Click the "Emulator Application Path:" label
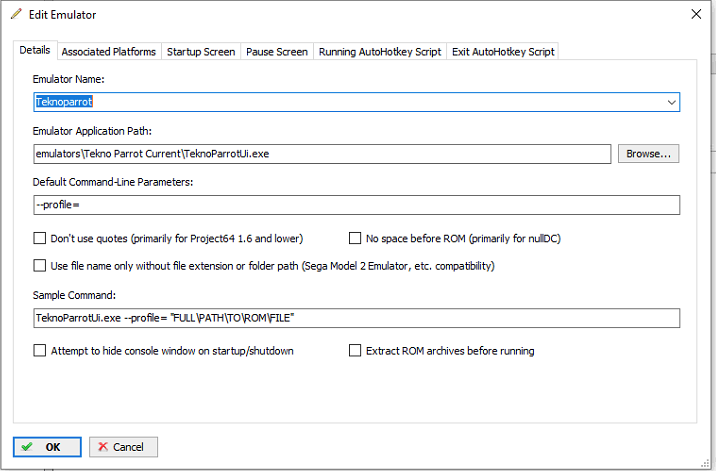Viewport: 716px width, 471px height. (92, 131)
